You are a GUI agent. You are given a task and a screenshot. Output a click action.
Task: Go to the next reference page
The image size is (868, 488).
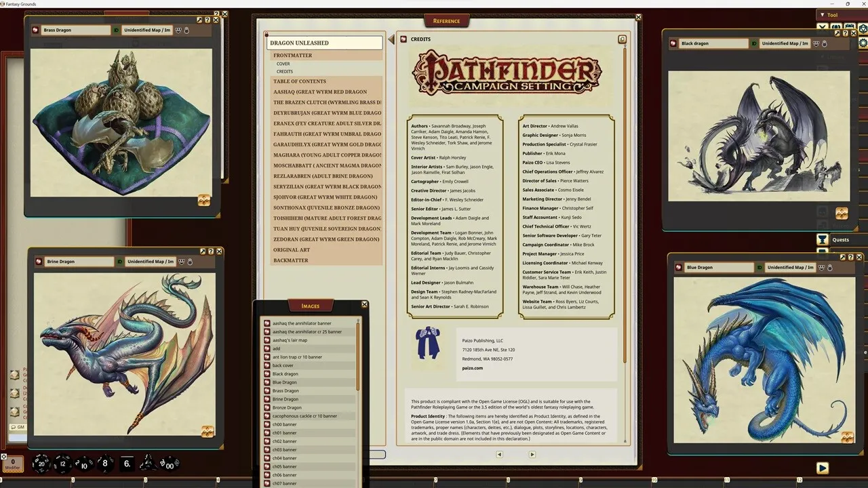pos(532,454)
